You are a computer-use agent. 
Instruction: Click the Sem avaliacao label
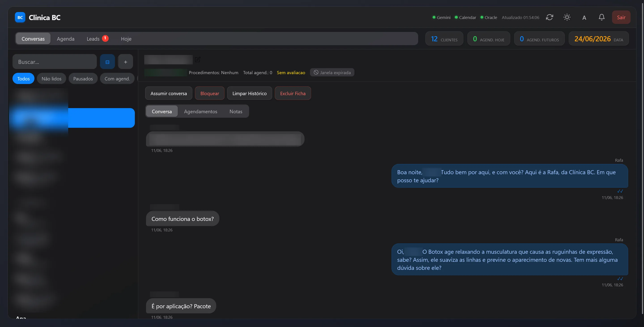[291, 72]
